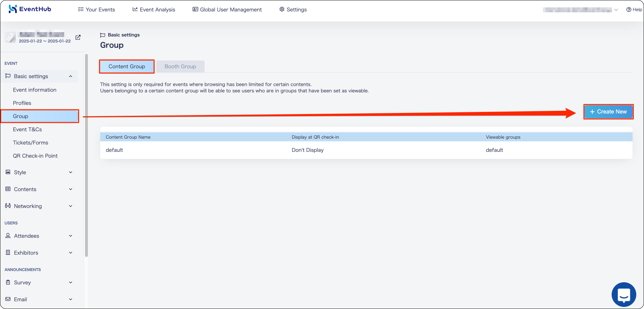Click the Event Analysis chart icon
This screenshot has width=644, height=309.
point(135,9)
